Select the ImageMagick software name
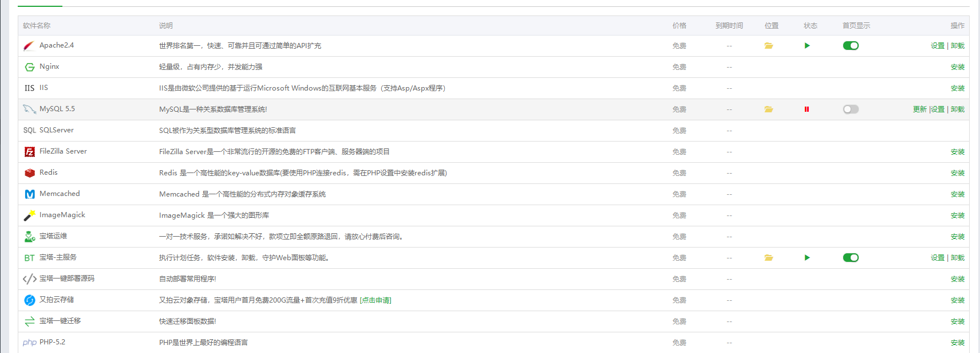Image resolution: width=980 pixels, height=353 pixels. click(x=62, y=215)
